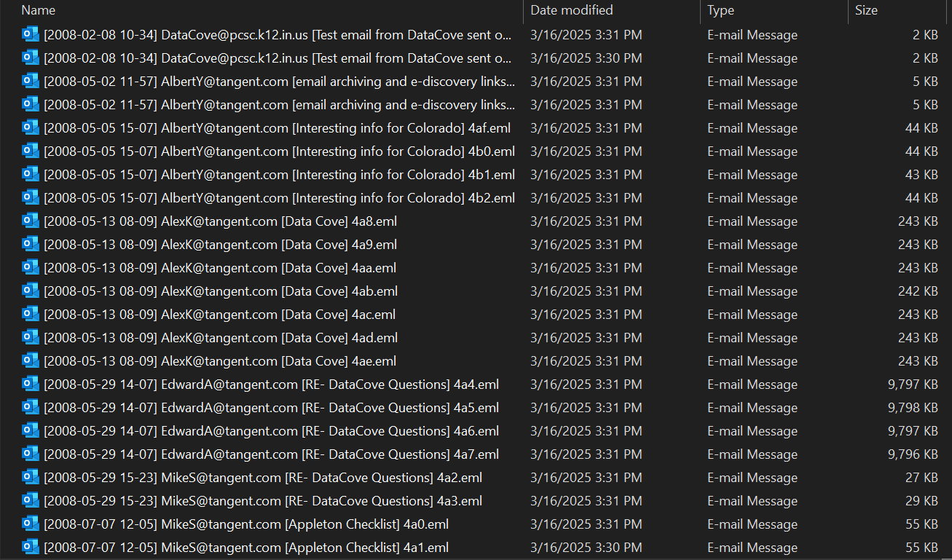Select the "E-mail Message" type cell for 4a9.eml
Viewport: 952px width, 560px height.
click(752, 245)
